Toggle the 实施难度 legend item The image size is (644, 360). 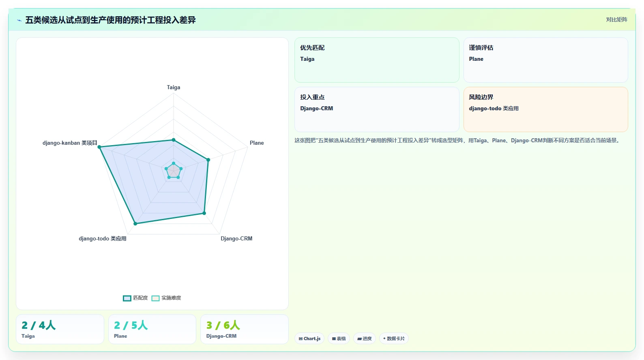pyautogui.click(x=166, y=298)
